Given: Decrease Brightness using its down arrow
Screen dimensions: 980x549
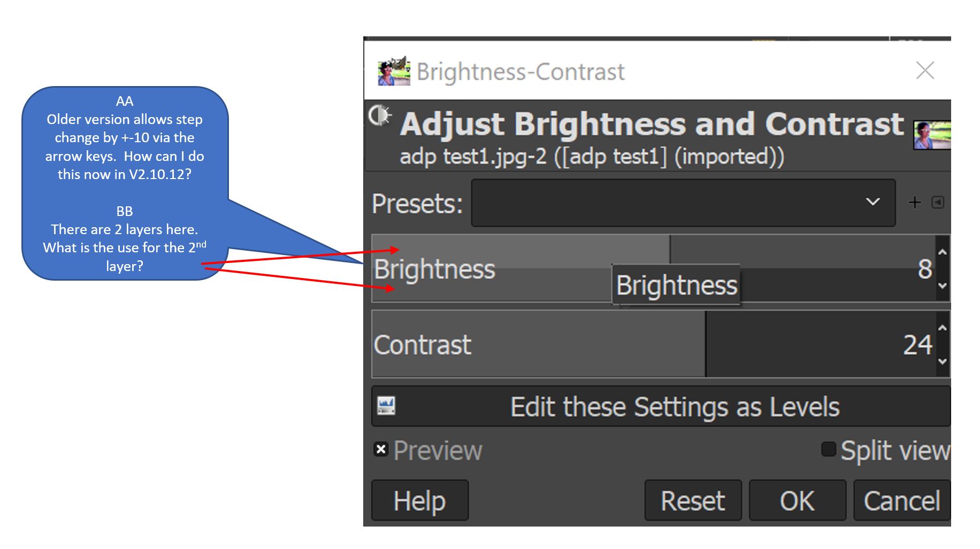Looking at the screenshot, I should tap(943, 286).
